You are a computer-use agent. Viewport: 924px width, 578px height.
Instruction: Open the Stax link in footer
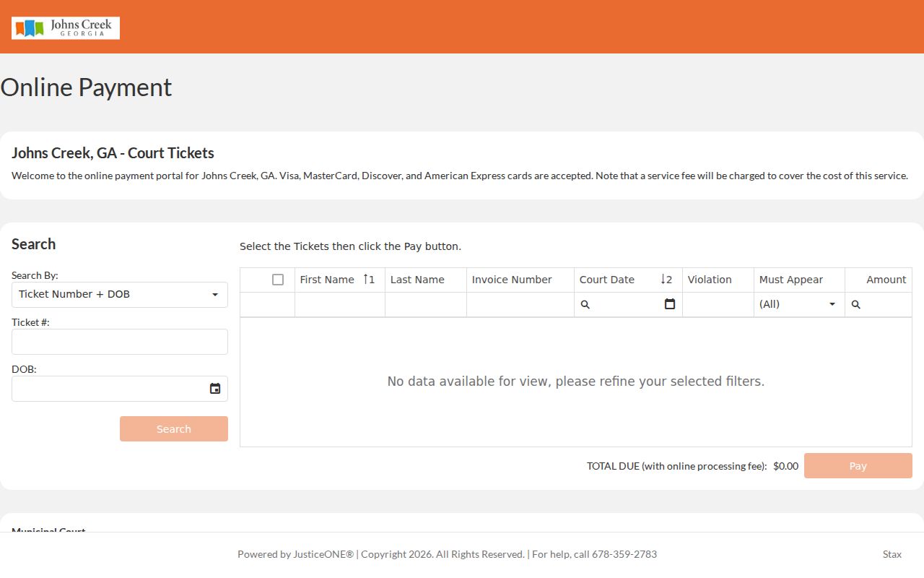pos(892,554)
